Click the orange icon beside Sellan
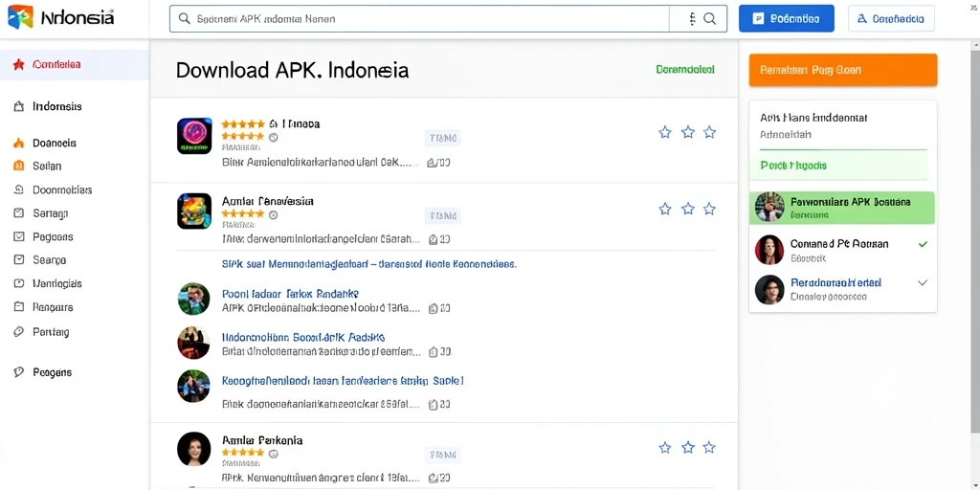Image resolution: width=980 pixels, height=490 pixels. tap(19, 166)
